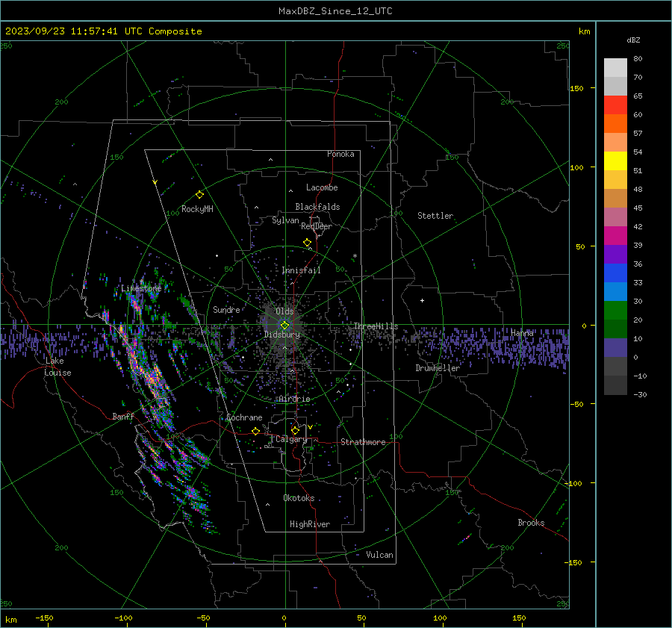The image size is (672, 628).
Task: Click the dBZ legend heading
Action: click(633, 40)
